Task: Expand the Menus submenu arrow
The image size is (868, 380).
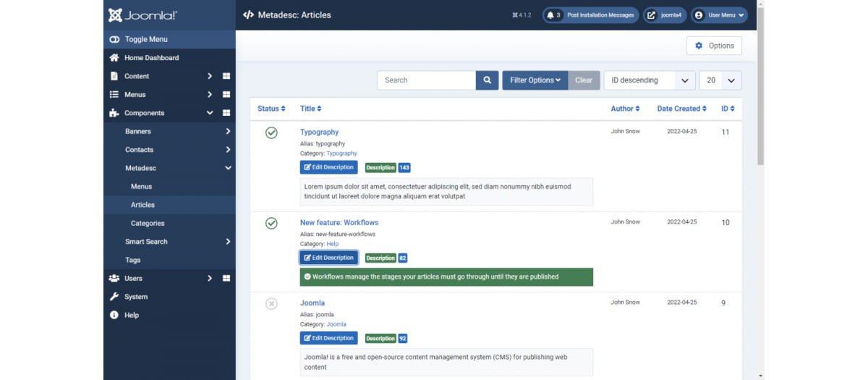Action: 210,95
